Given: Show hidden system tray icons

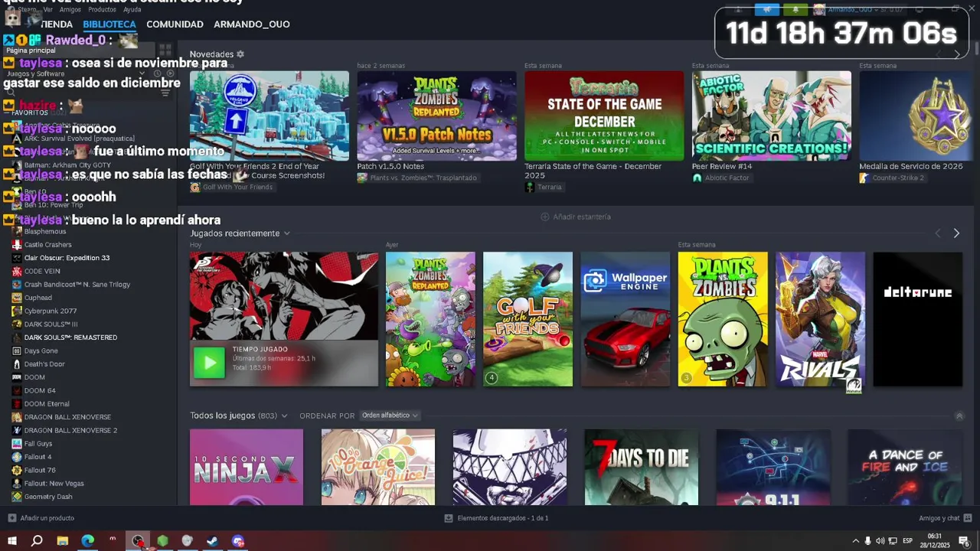Looking at the screenshot, I should click(x=856, y=541).
